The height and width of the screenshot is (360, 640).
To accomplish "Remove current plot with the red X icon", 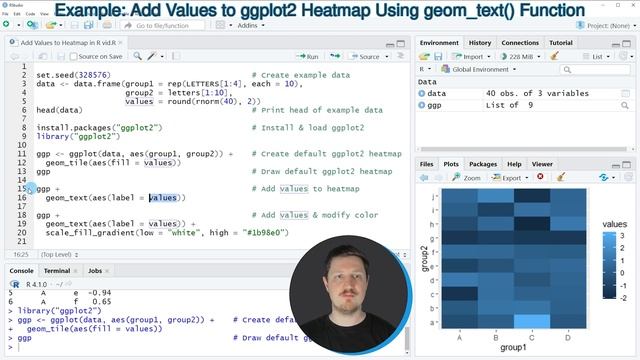I will coord(540,177).
